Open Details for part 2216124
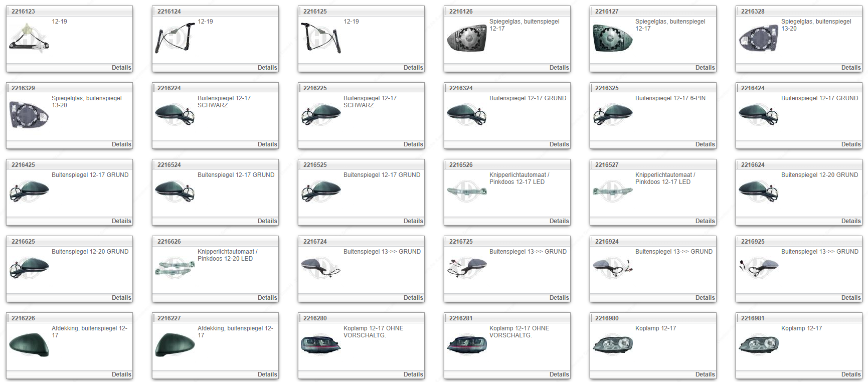The width and height of the screenshot is (868, 382). (x=267, y=68)
